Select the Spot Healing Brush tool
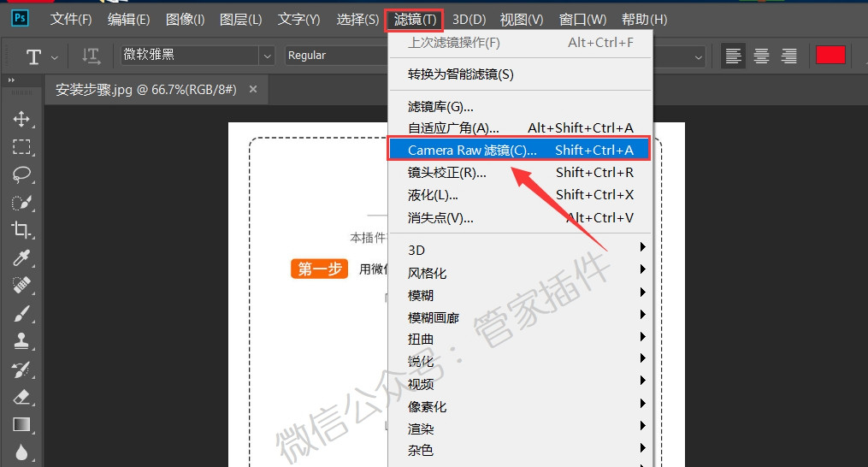The height and width of the screenshot is (467, 868). (21, 286)
